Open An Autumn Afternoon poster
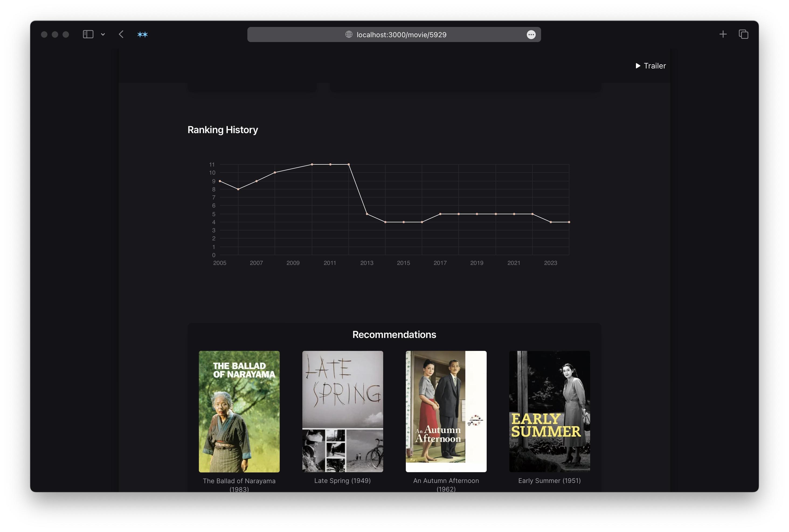The width and height of the screenshot is (789, 532). pos(446,411)
